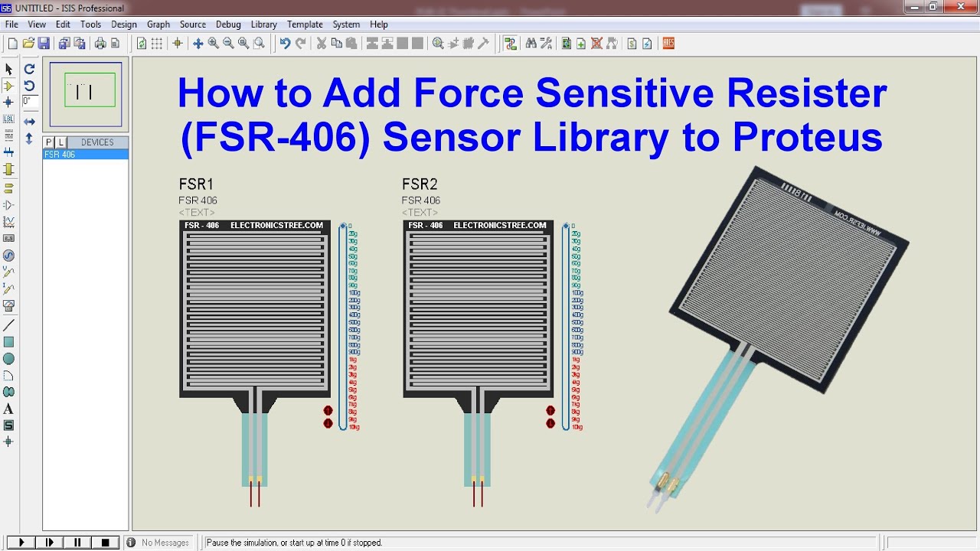This screenshot has height=551, width=980.
Task: Activate Wire label mode
Action: point(8,119)
